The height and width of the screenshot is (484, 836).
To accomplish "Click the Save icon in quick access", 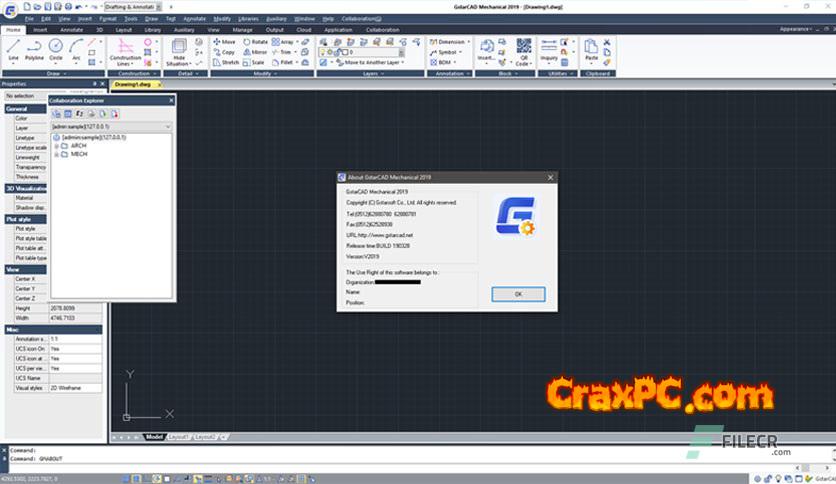I will tap(48, 6).
